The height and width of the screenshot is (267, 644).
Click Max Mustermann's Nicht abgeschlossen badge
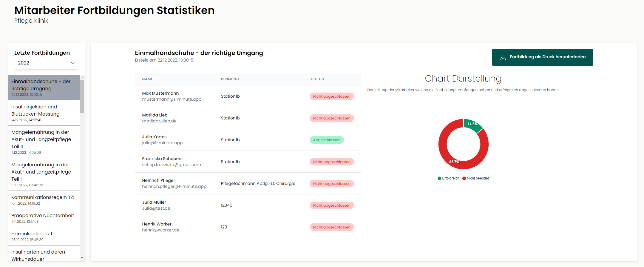(x=331, y=96)
